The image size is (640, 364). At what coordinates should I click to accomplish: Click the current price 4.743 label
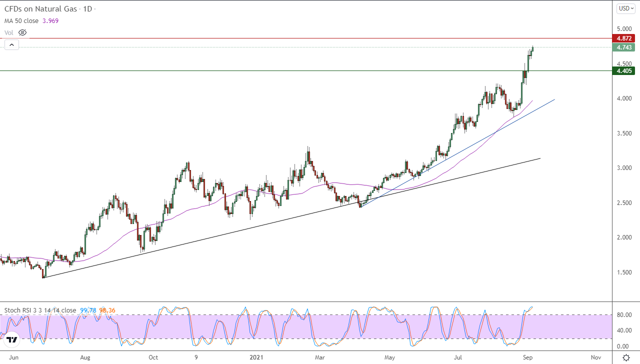coord(624,47)
